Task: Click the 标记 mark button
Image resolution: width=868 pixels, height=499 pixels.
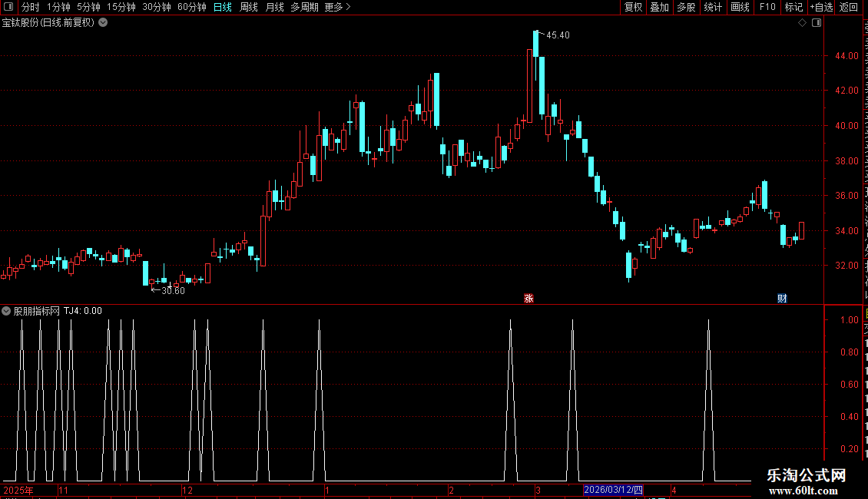Action: click(x=793, y=7)
